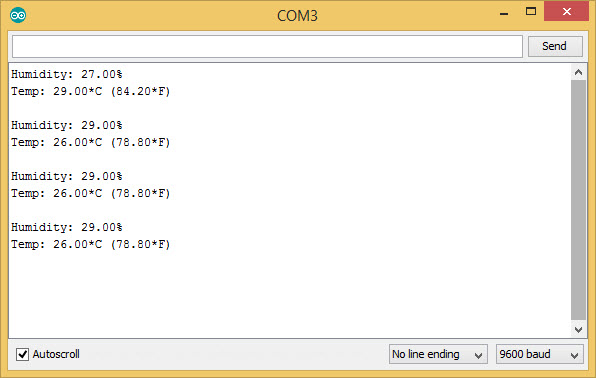
Task: Click the arrow beside 9600 baud
Action: click(574, 355)
